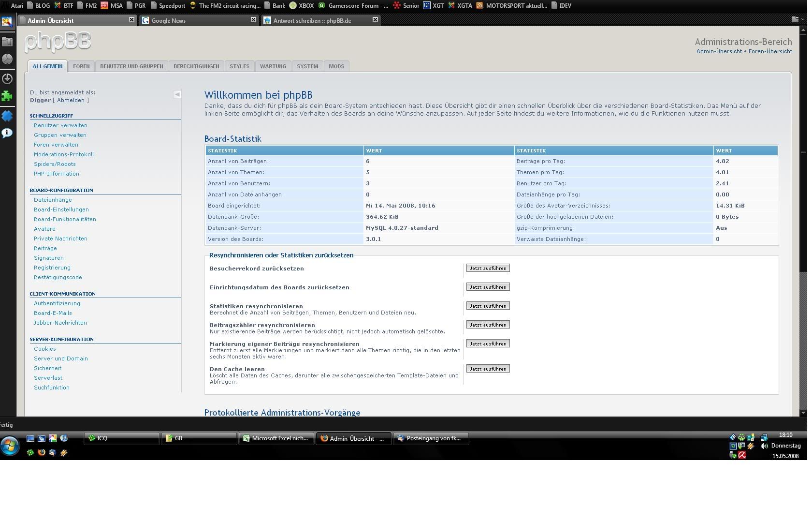Switch to the FOREN tab
The image size is (812, 508).
pos(81,66)
